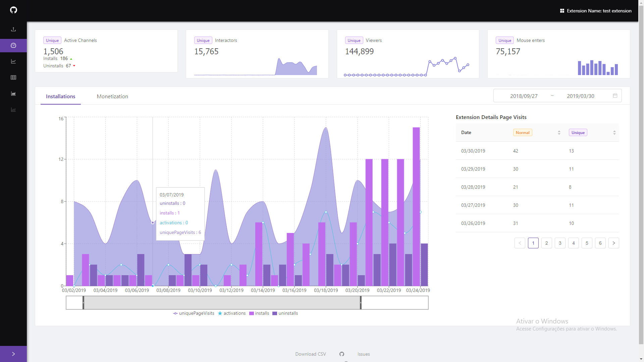This screenshot has height=362, width=644.
Task: Click Unique tag in table header
Action: tap(578, 132)
